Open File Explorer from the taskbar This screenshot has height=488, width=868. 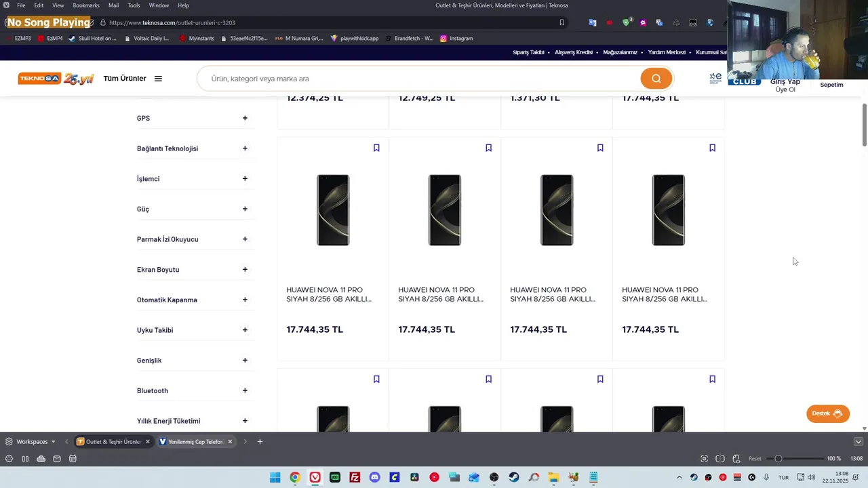[553, 478]
